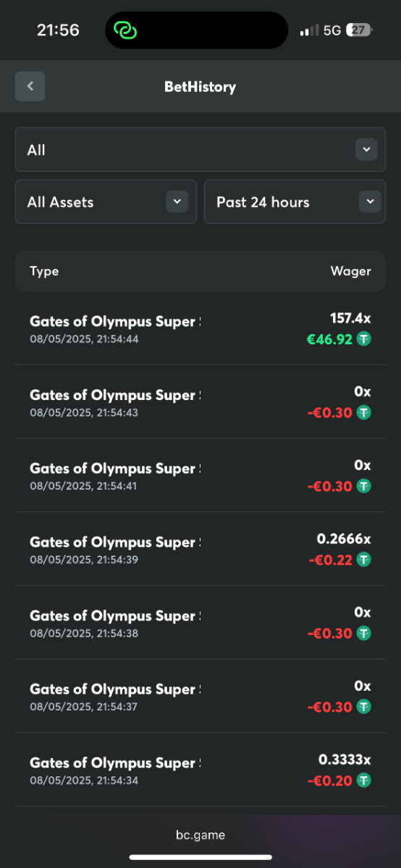Viewport: 401px width, 868px height.
Task: Tap the 21:54:38 bet row with -€0.30
Action: [x=200, y=623]
